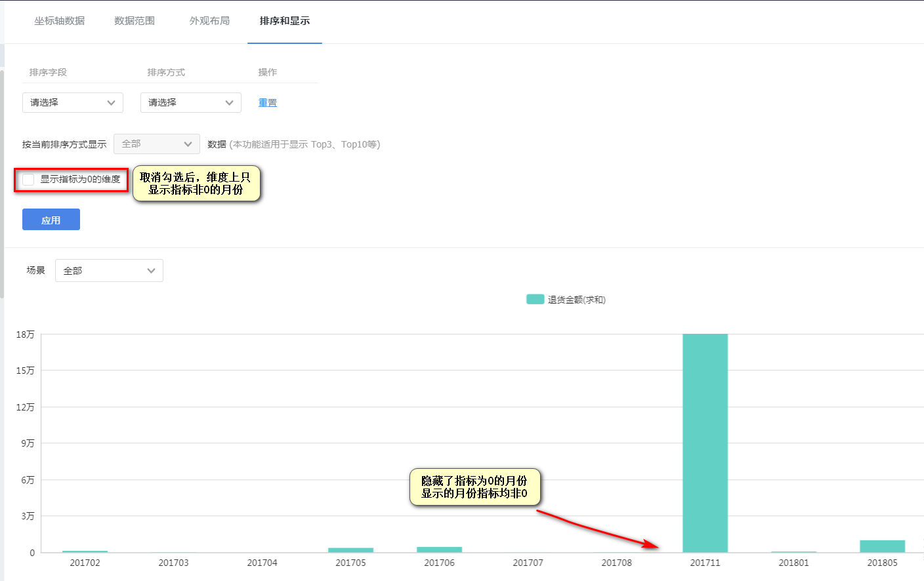Click the 201706 bar in chart
Viewport: 924px width, 581px height.
coord(440,550)
